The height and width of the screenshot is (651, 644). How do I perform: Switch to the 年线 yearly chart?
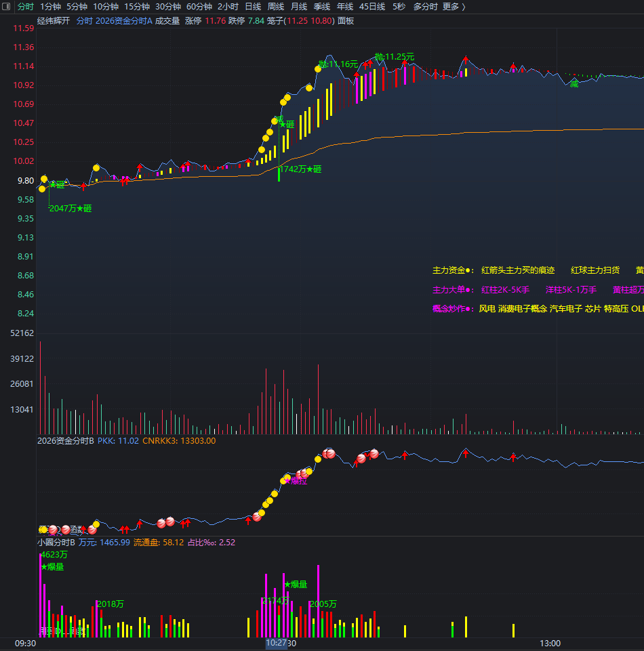pos(345,7)
